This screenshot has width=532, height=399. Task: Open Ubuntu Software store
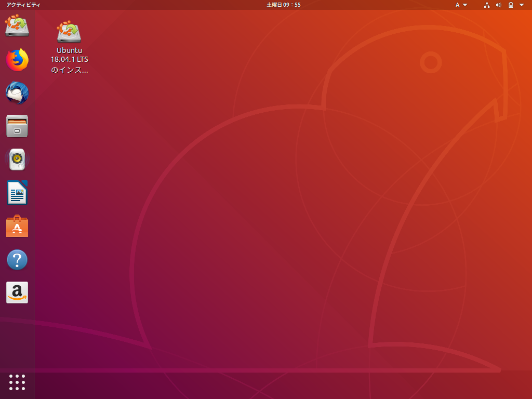[17, 226]
